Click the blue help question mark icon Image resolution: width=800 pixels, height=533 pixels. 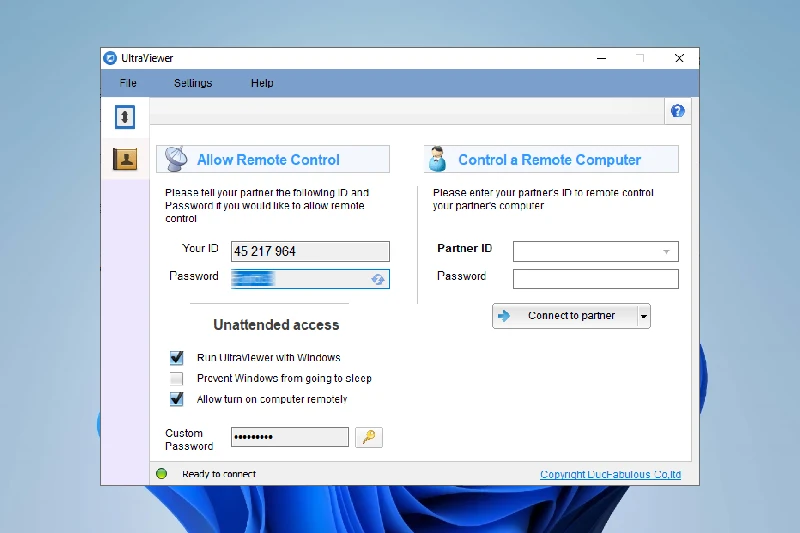(x=678, y=111)
